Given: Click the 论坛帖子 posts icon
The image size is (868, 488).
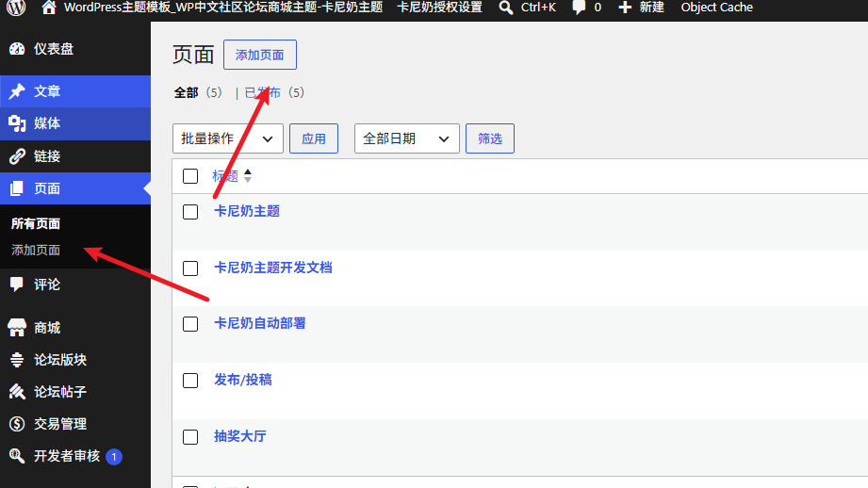Looking at the screenshot, I should coord(17,392).
